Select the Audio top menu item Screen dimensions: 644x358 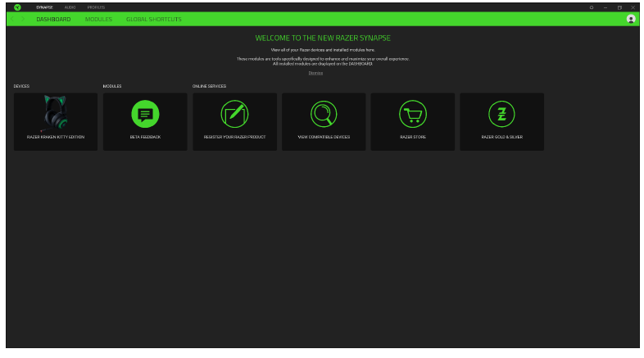click(x=70, y=7)
